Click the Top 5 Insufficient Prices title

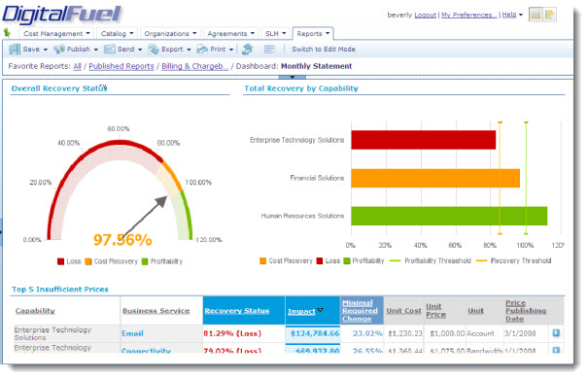(x=60, y=290)
